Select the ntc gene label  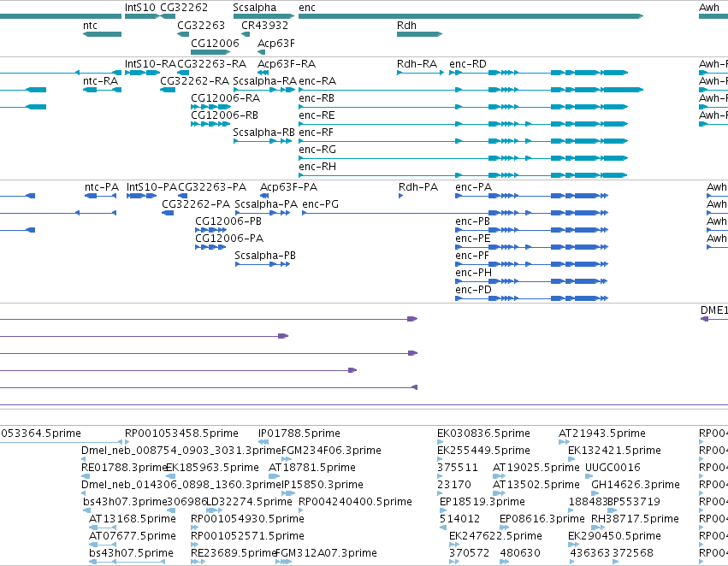tap(90, 25)
